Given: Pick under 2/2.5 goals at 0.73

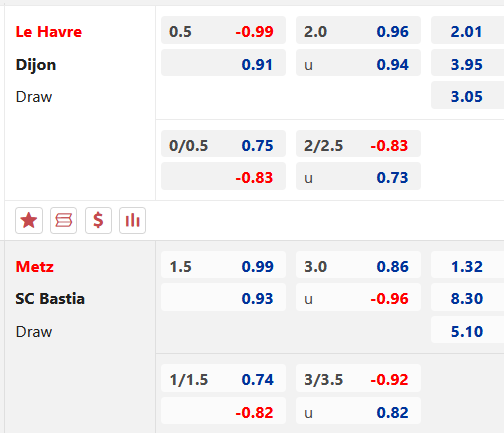Looking at the screenshot, I should click(x=358, y=176).
